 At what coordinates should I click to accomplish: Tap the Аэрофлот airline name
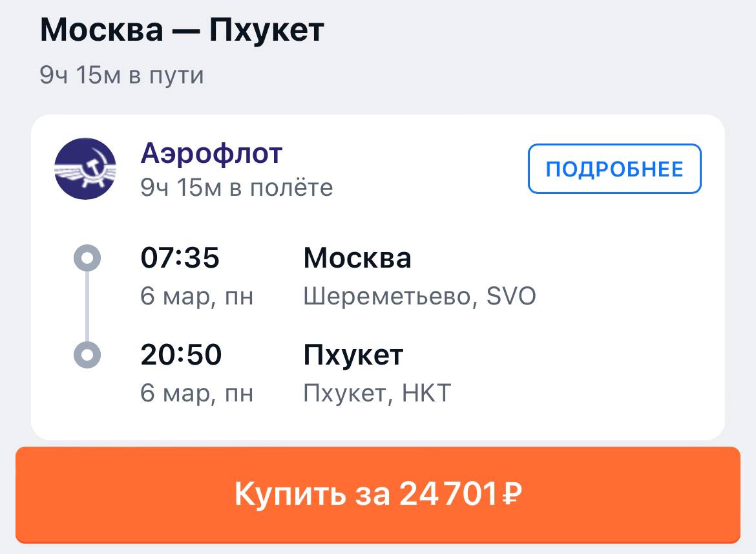(x=211, y=154)
